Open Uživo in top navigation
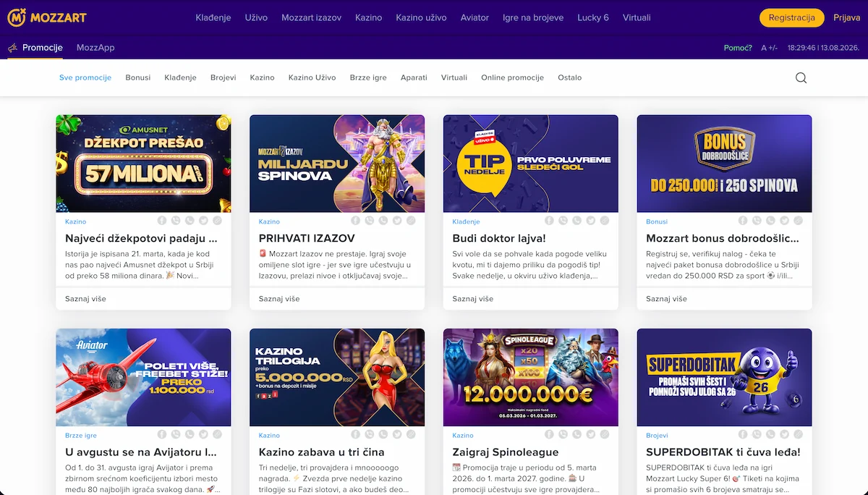Viewport: 868px width, 495px height. click(x=256, y=17)
